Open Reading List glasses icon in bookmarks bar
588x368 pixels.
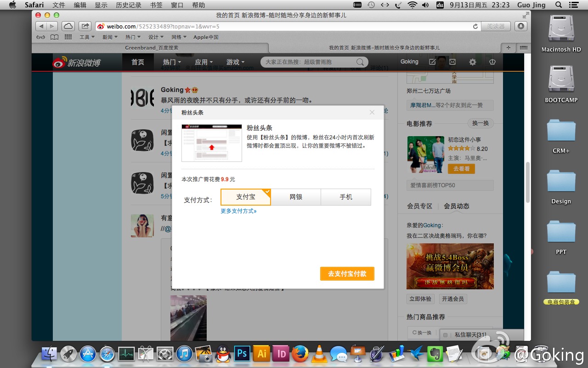pos(41,37)
